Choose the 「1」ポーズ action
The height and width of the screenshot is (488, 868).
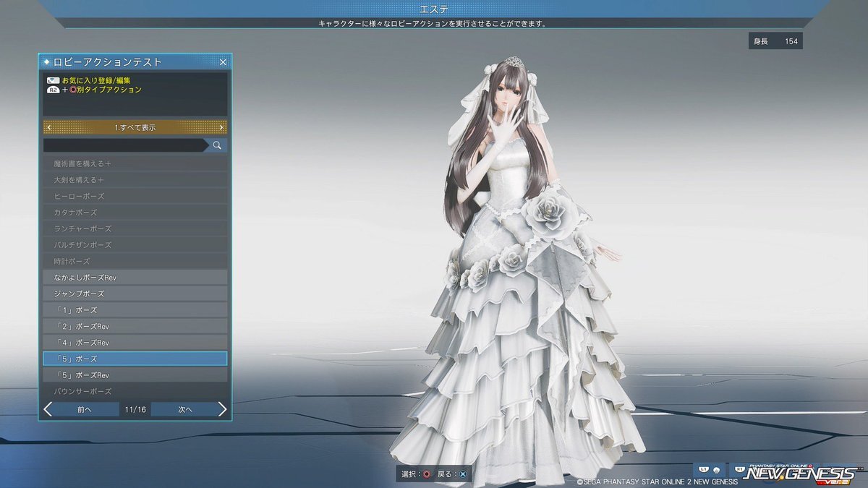[x=135, y=310]
